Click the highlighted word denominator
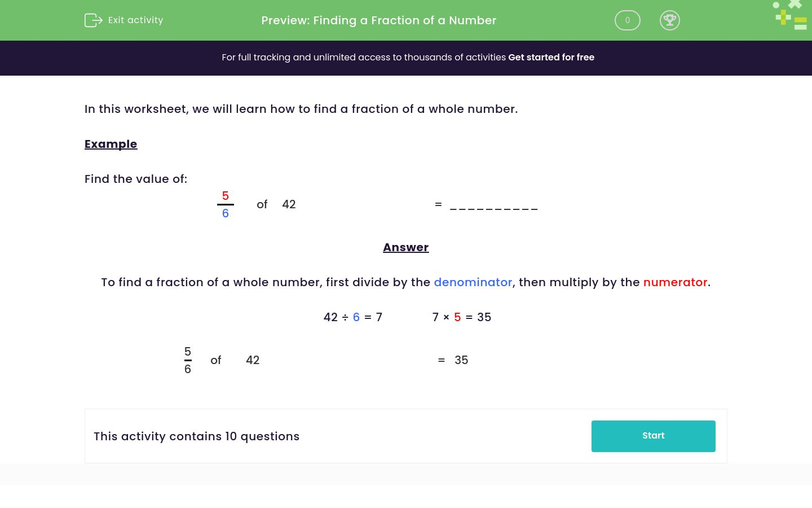 (473, 282)
